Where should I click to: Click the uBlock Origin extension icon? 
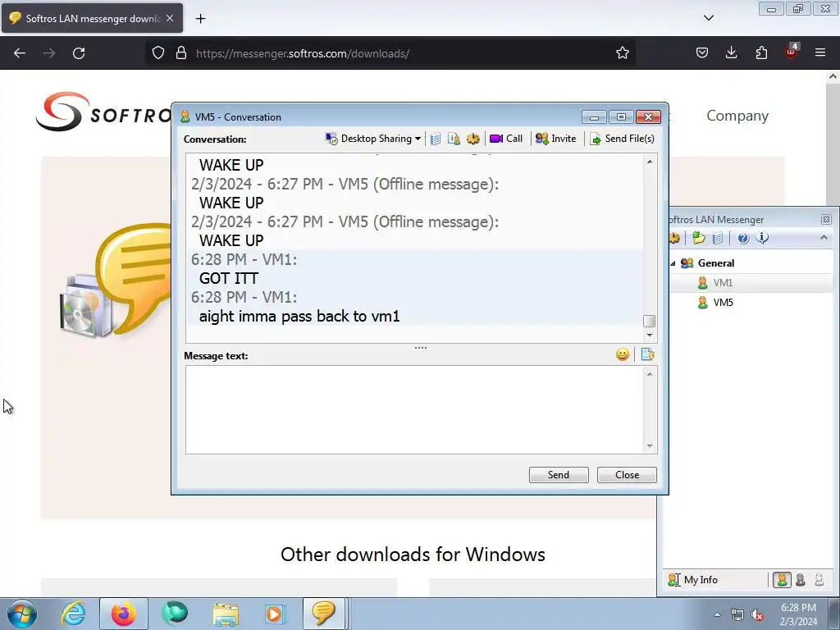tap(792, 52)
